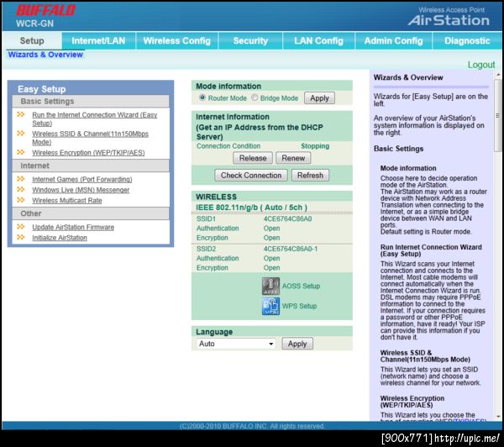
Task: Open Initialize AirStation link
Action: pyautogui.click(x=60, y=238)
